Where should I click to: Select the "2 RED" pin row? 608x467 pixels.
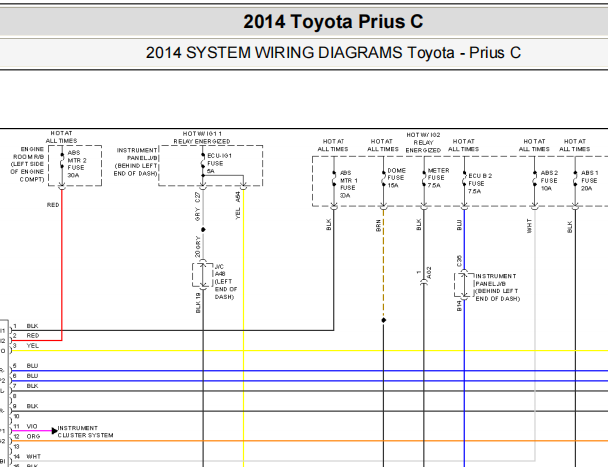click(x=26, y=336)
